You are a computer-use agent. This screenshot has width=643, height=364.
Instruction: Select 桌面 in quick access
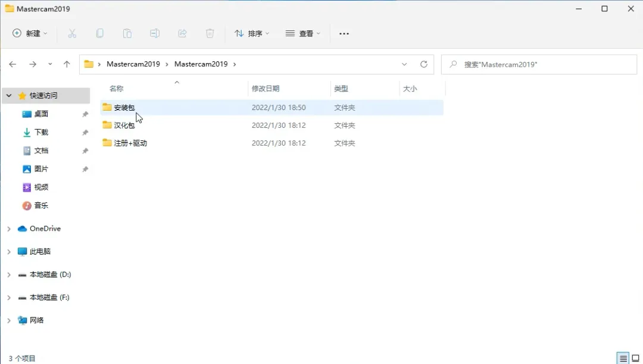click(41, 114)
